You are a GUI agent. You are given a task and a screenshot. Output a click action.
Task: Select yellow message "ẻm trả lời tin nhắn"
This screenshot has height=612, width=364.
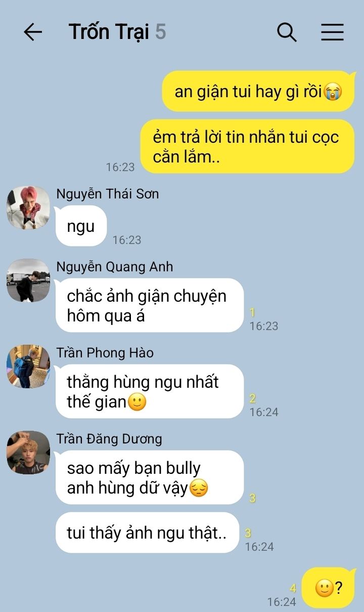point(247,146)
